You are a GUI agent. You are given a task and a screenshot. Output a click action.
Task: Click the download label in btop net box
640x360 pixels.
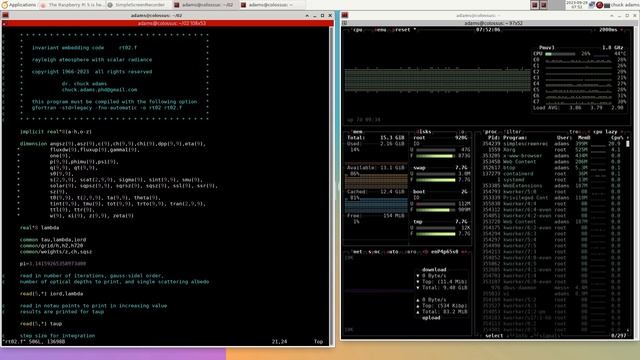coord(434,270)
